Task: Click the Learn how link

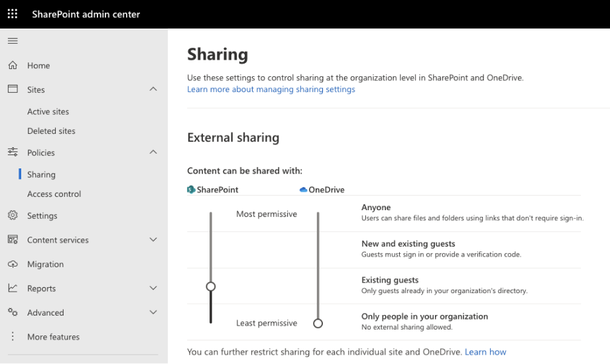Action: click(485, 352)
